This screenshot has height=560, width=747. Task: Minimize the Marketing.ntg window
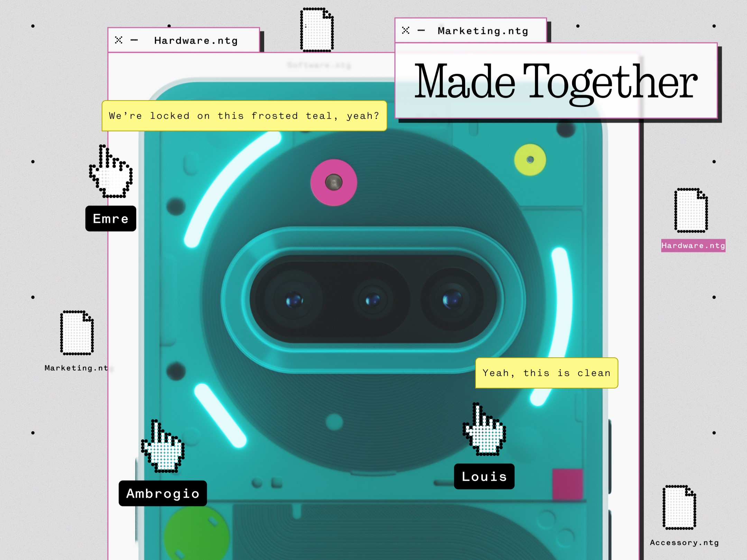(421, 30)
